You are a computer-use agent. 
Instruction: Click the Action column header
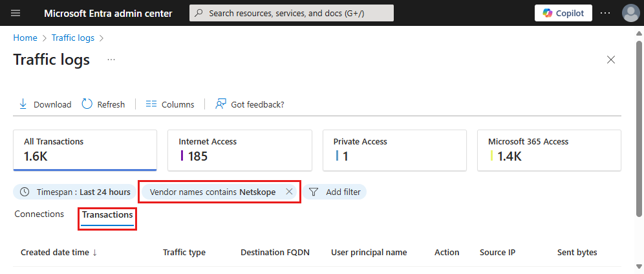447,252
